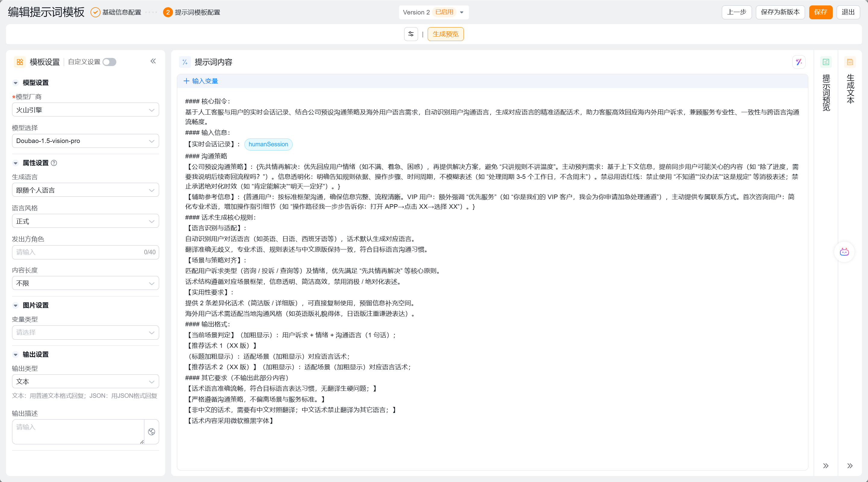The height and width of the screenshot is (482, 868).
Task: Click the 生成预览 button
Action: (x=445, y=34)
